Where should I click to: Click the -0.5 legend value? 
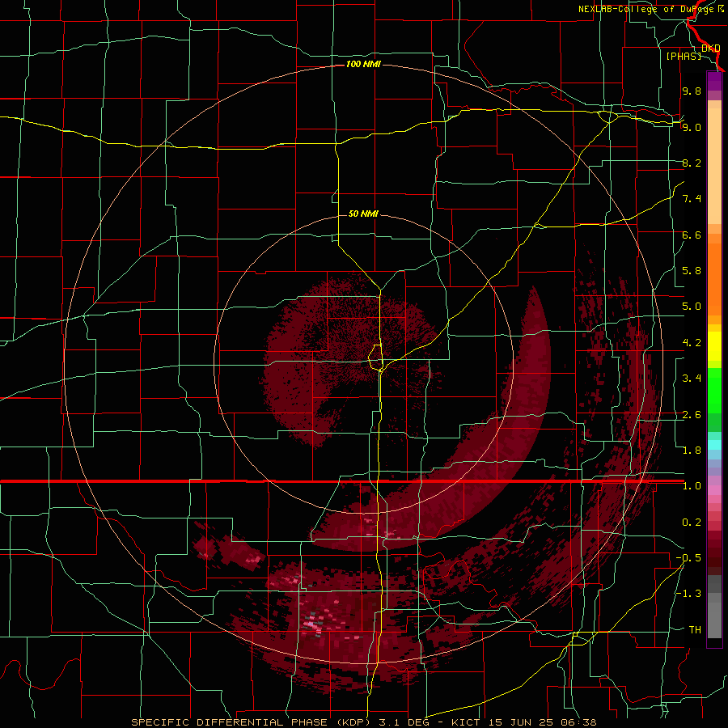pos(688,558)
